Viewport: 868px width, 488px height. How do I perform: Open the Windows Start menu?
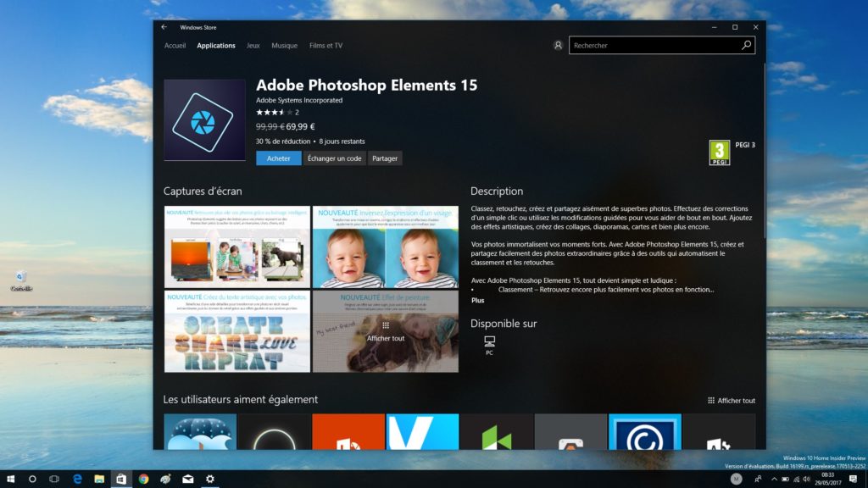coord(10,480)
